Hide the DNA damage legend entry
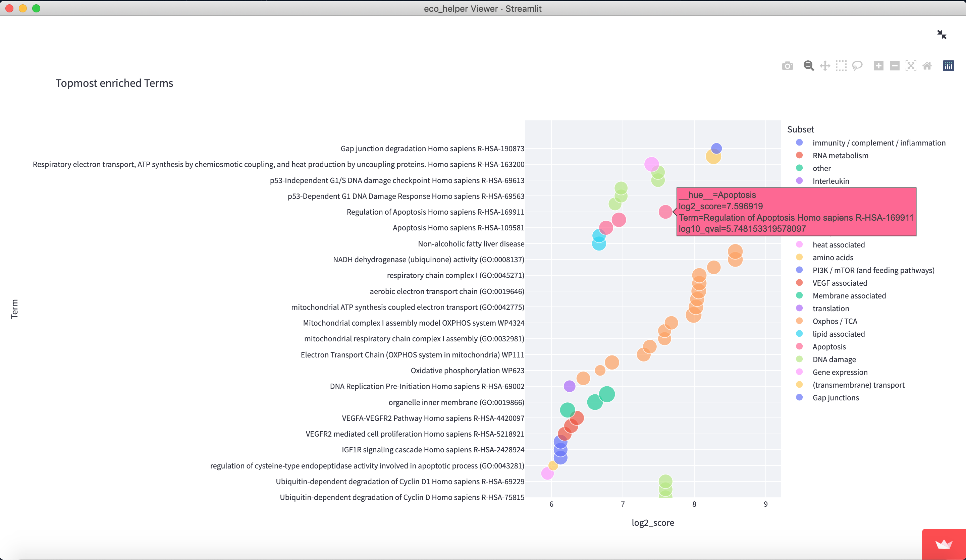 (x=834, y=359)
